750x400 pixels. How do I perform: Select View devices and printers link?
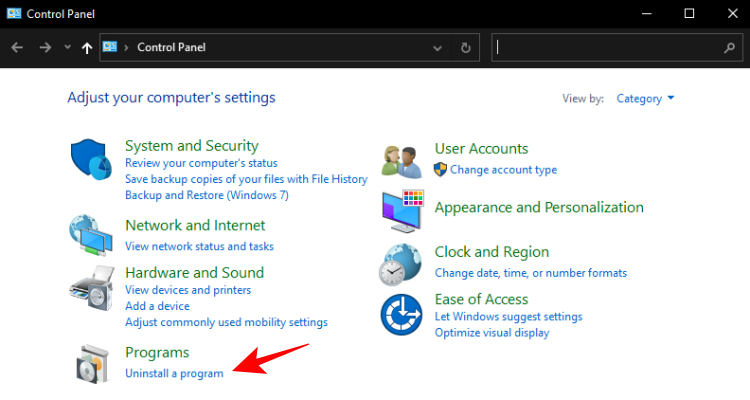tap(188, 290)
